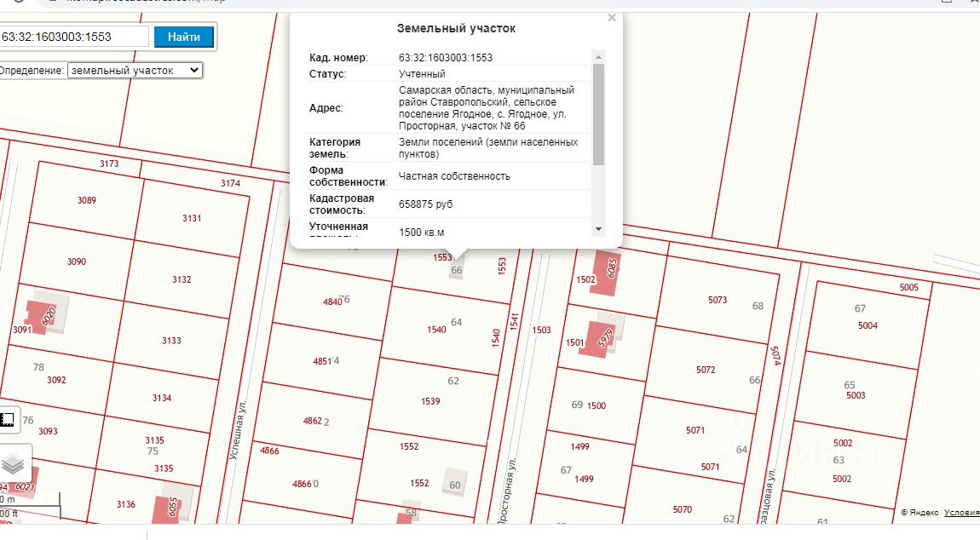Select parcel 5005 on the map
This screenshot has height=540, width=980.
pyautogui.click(x=908, y=288)
